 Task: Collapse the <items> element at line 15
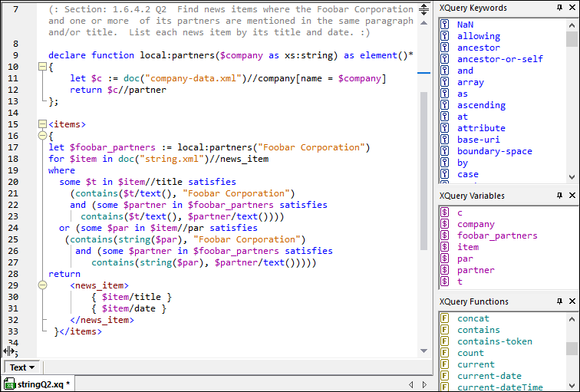[42, 124]
